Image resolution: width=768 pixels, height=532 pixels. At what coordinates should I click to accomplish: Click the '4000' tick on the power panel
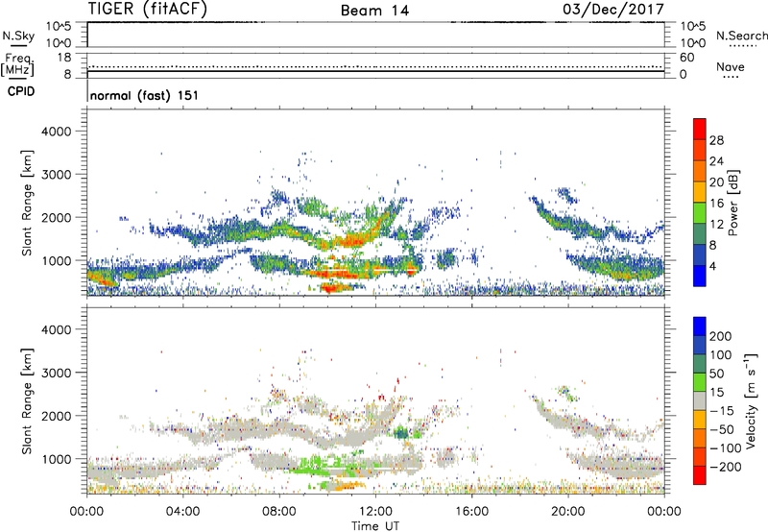56,132
